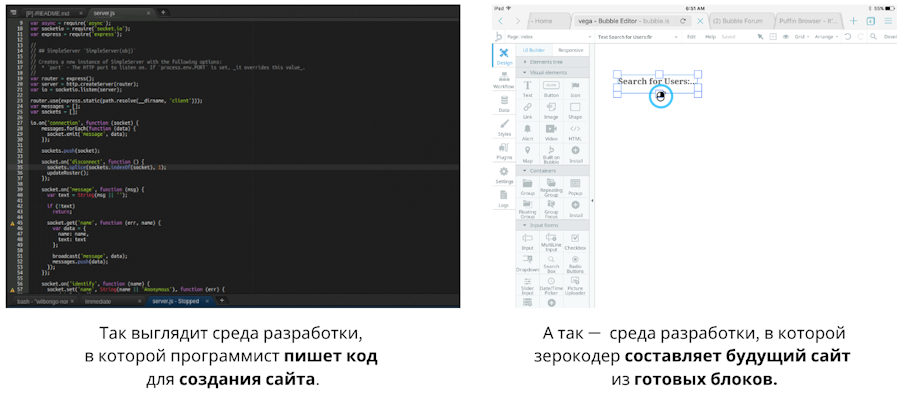Close the vega Bubble Editor tab

700,21
